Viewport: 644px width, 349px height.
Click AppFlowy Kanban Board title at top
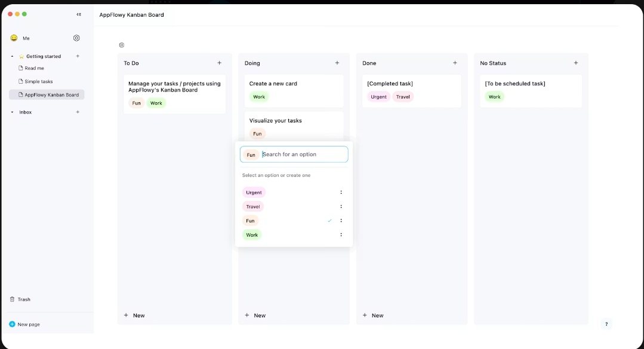point(131,15)
